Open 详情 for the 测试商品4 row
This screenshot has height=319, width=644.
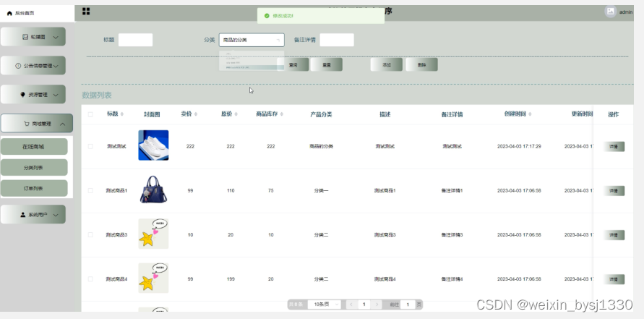point(614,279)
